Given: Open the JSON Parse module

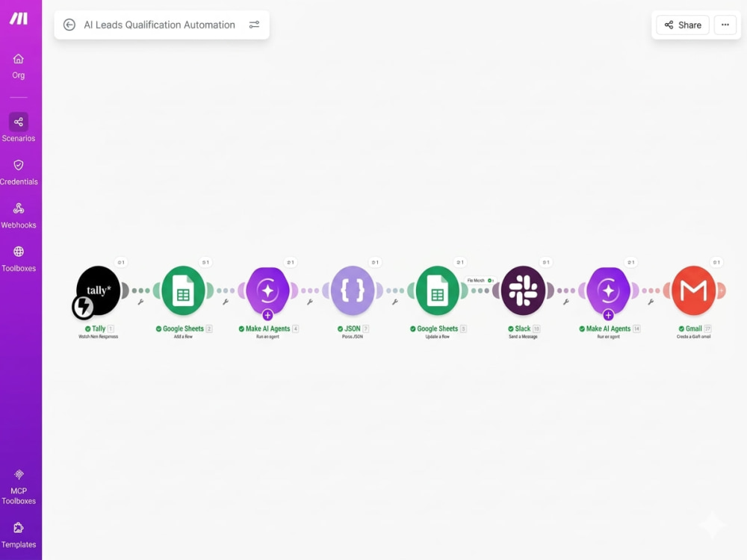Looking at the screenshot, I should (x=353, y=290).
